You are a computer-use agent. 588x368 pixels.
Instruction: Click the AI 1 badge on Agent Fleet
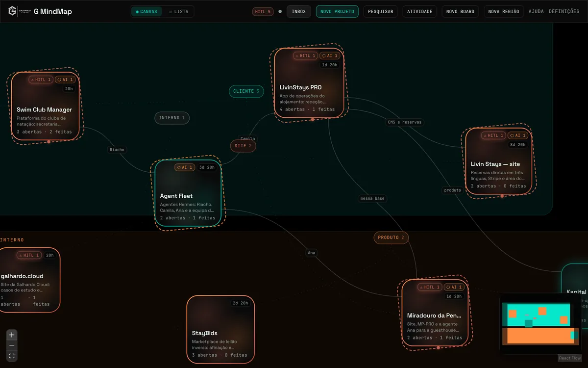pos(185,167)
